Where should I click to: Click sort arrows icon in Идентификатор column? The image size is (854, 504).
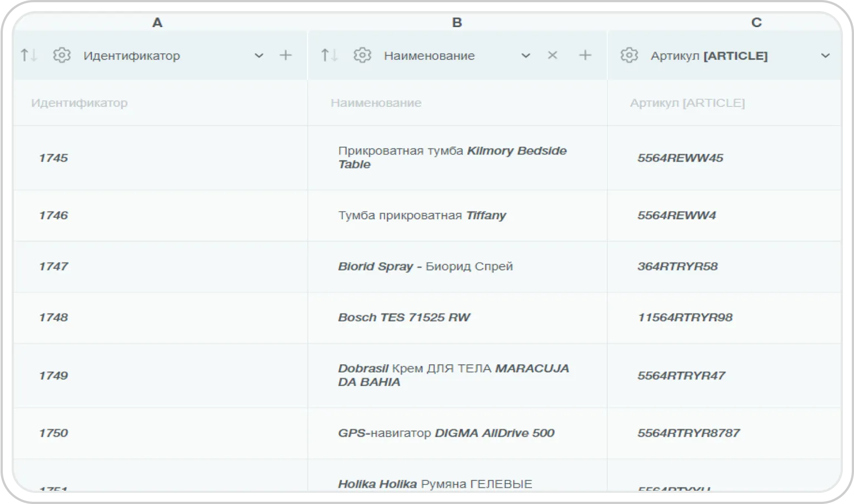coord(28,55)
